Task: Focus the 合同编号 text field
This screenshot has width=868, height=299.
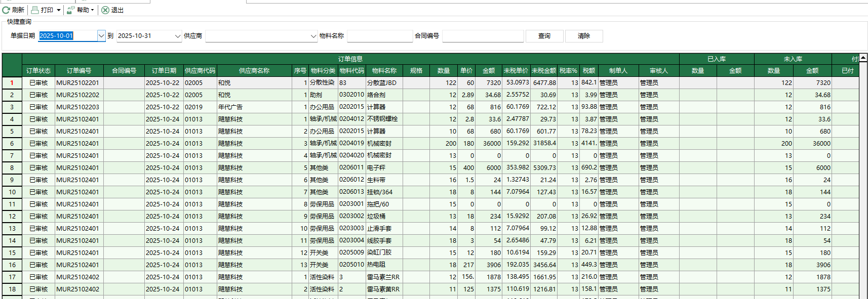Action: pos(483,36)
